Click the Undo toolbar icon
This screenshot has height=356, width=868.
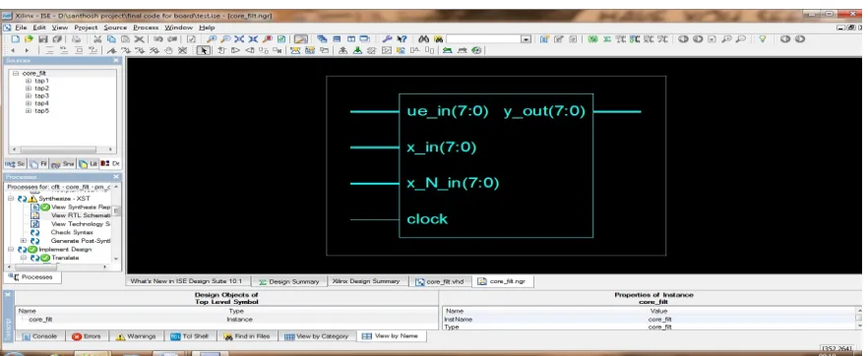click(x=157, y=39)
